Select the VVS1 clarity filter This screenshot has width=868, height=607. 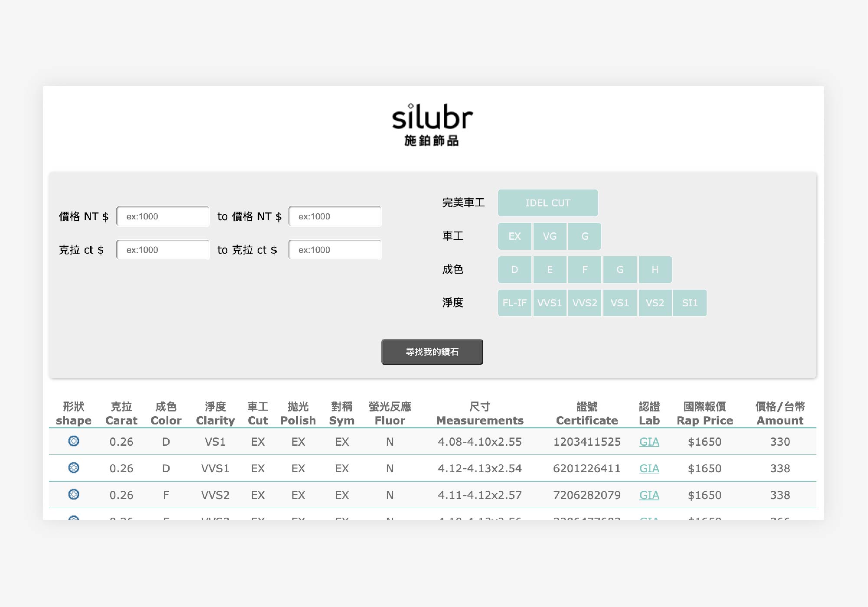(550, 303)
